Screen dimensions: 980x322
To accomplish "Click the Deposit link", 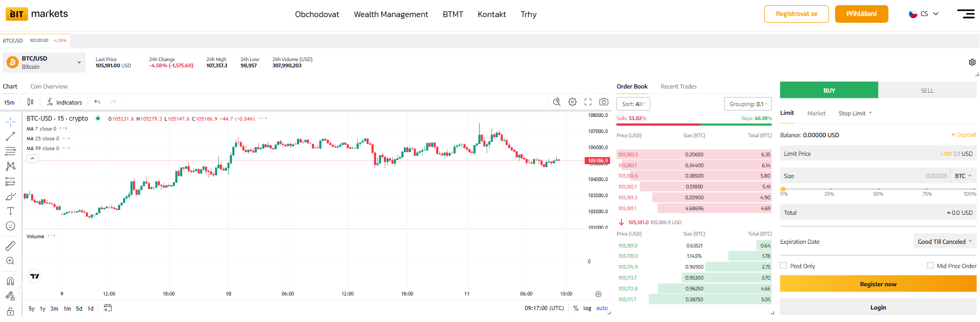I will [x=963, y=135].
